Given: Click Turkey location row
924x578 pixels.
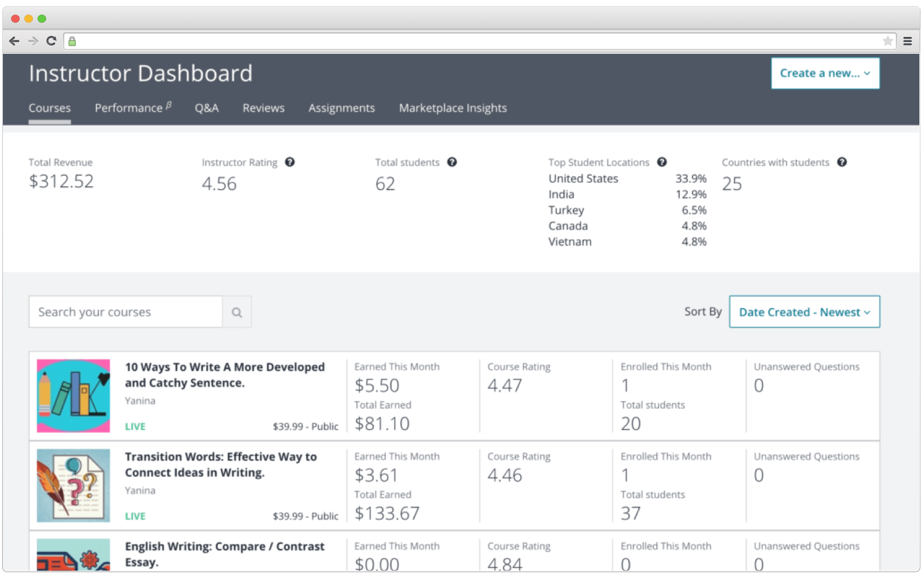Looking at the screenshot, I should click(628, 210).
